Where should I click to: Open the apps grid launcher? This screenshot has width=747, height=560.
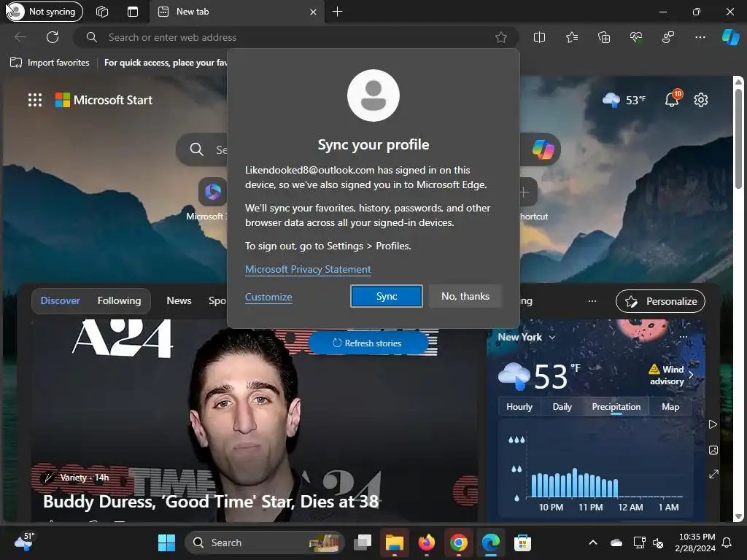click(35, 100)
